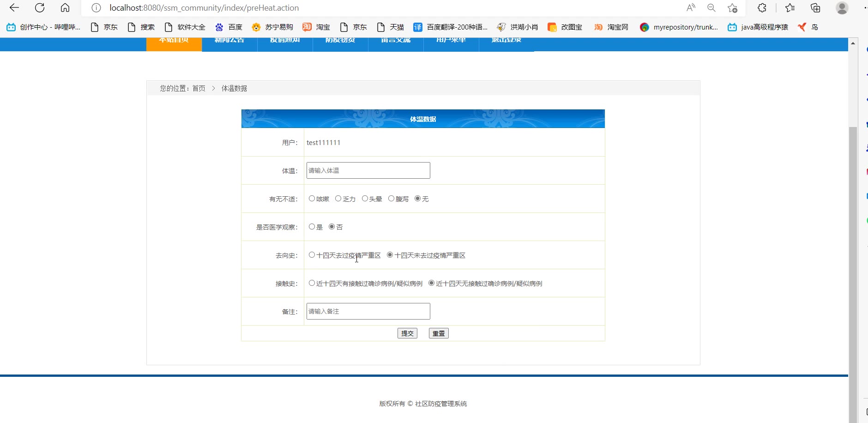Image resolution: width=868 pixels, height=423 pixels.
Task: Navigate back with the back arrow
Action: tap(14, 8)
